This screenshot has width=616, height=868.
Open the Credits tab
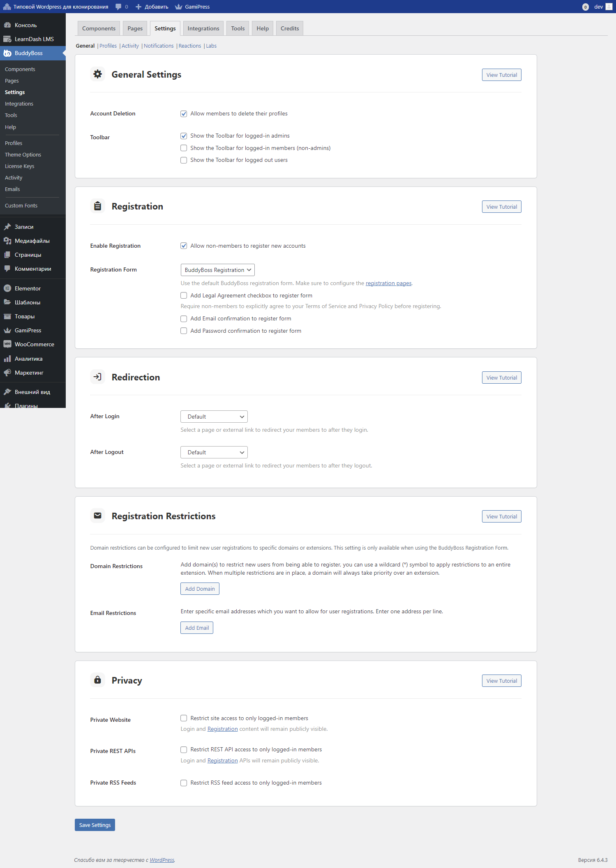(x=290, y=28)
